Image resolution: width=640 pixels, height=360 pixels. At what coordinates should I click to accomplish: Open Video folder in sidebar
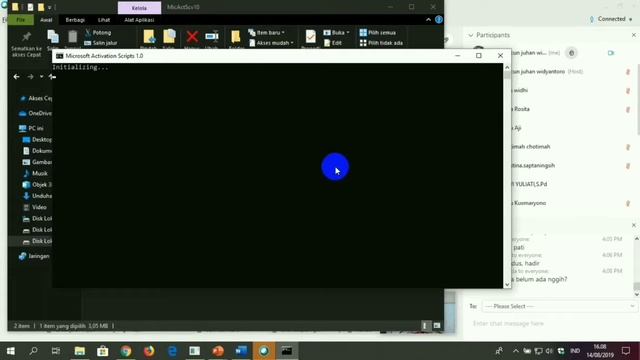(x=35, y=207)
